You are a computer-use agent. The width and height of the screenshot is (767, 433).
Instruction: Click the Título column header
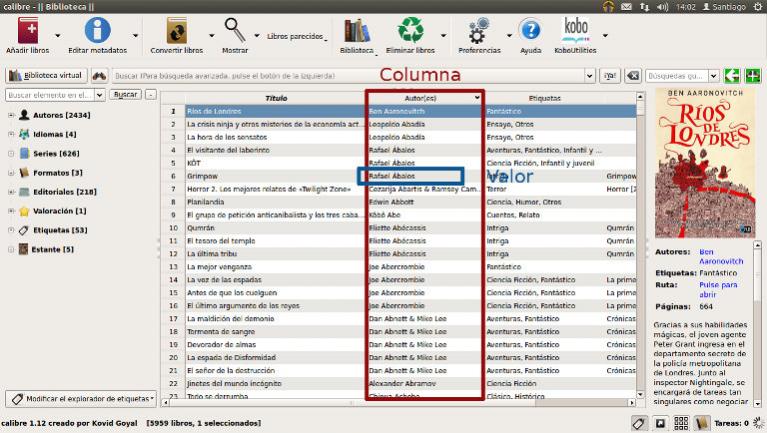[x=276, y=98]
